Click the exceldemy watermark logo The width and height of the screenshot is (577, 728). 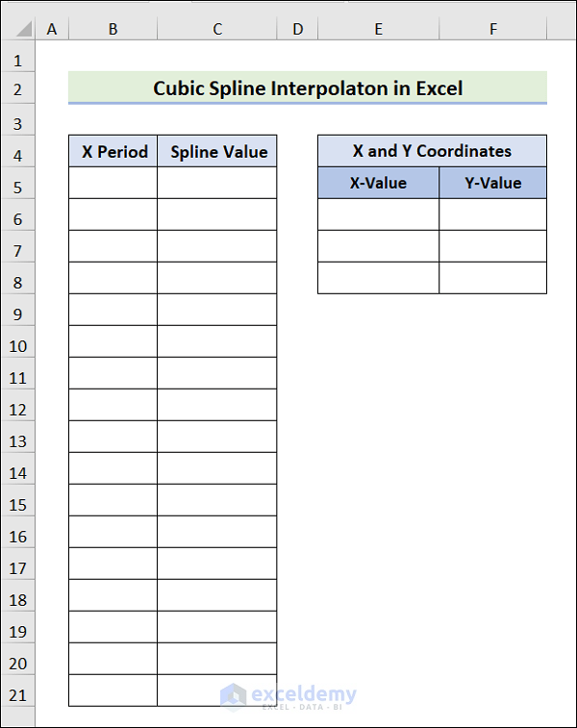coord(288,696)
